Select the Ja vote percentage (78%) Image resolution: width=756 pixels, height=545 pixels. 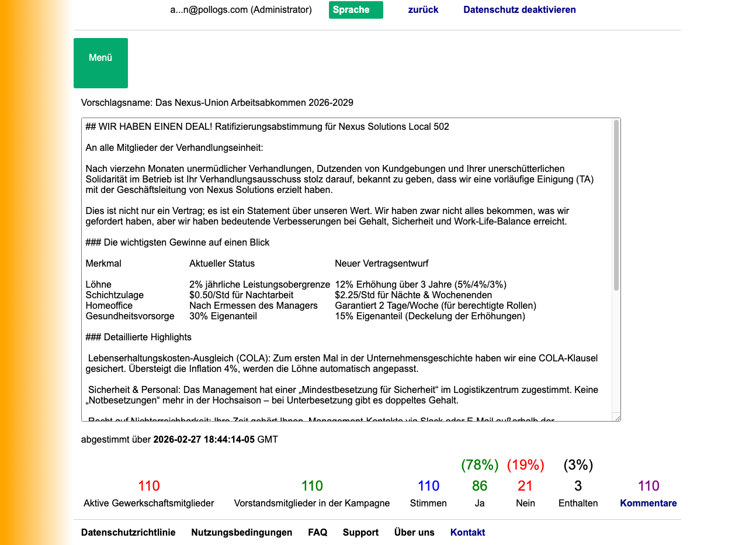(479, 465)
